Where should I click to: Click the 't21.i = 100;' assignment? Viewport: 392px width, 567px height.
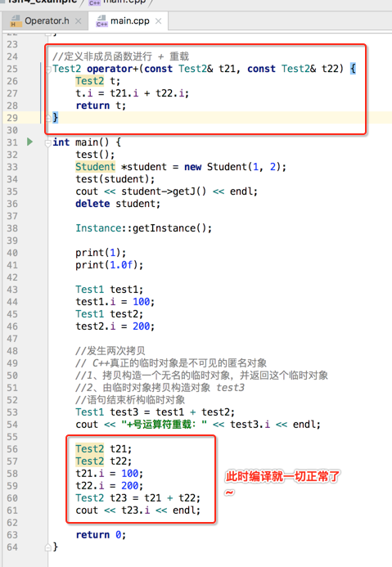pyautogui.click(x=109, y=474)
